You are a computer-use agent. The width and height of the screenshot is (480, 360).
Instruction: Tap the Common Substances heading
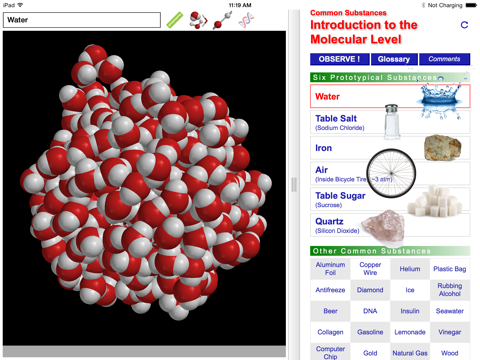[348, 13]
